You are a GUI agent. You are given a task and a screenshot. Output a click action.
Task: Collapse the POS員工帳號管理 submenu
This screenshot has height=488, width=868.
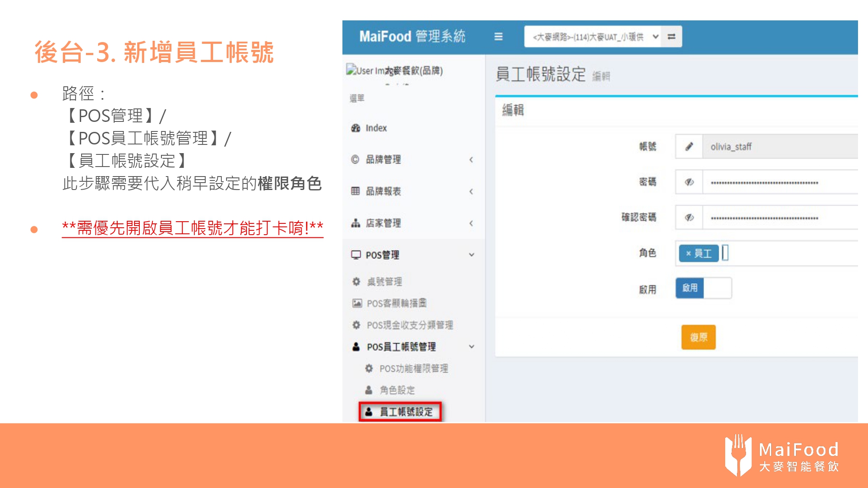click(471, 347)
